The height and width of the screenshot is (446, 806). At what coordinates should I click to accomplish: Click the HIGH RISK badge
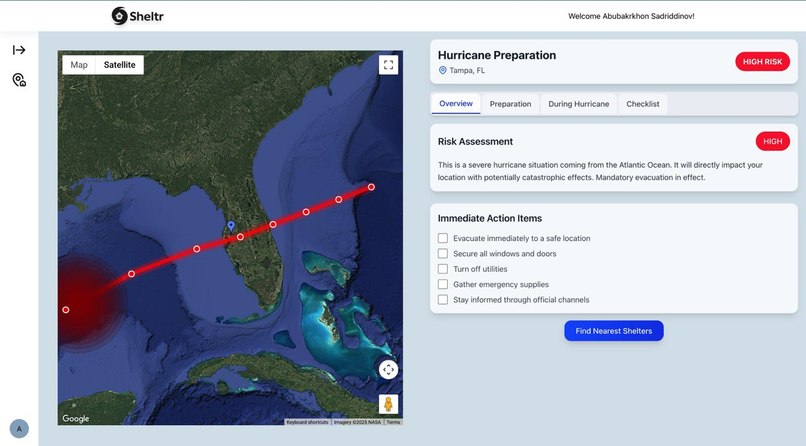tap(762, 62)
